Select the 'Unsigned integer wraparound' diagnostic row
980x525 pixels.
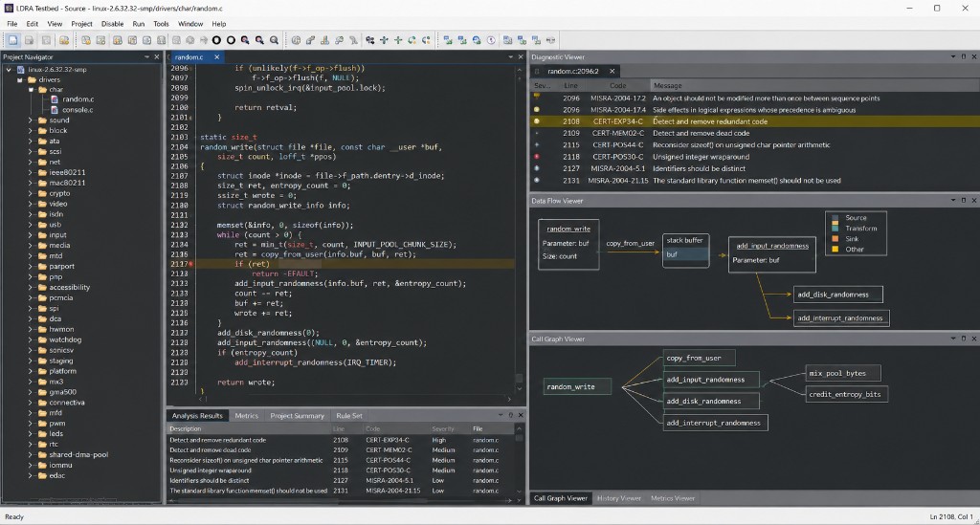[x=754, y=157]
